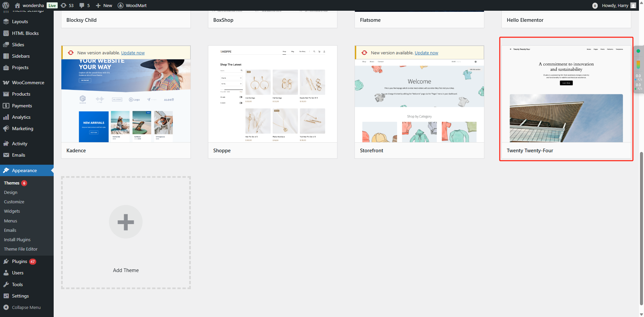Click the Tools wrench icon
644x317 pixels.
pyautogui.click(x=6, y=284)
